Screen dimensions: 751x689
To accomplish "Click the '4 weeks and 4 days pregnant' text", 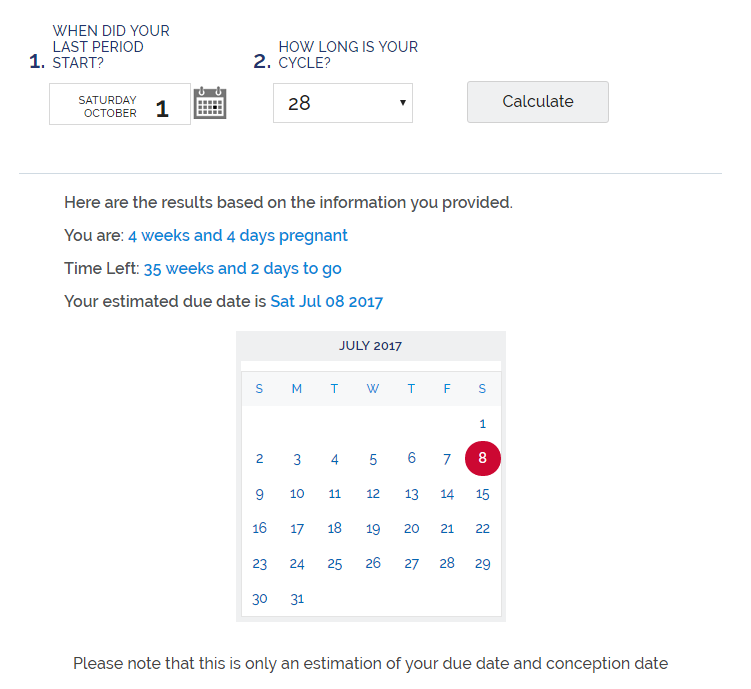I will pyautogui.click(x=238, y=236).
